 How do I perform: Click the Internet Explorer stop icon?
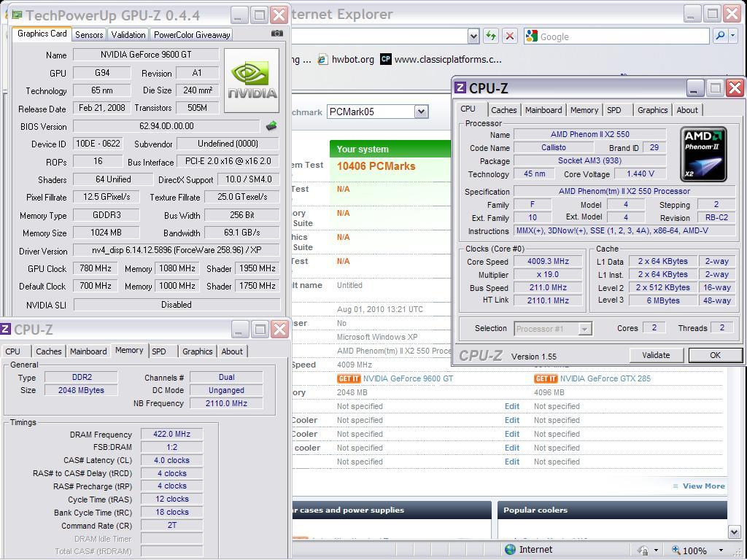point(510,36)
